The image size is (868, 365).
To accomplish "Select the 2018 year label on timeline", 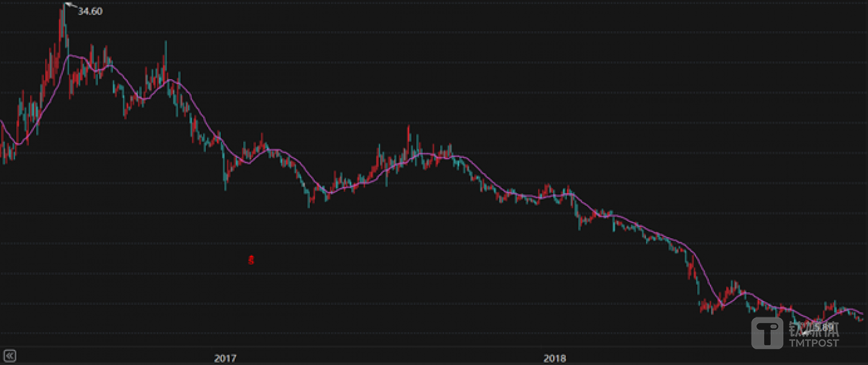I will [554, 358].
